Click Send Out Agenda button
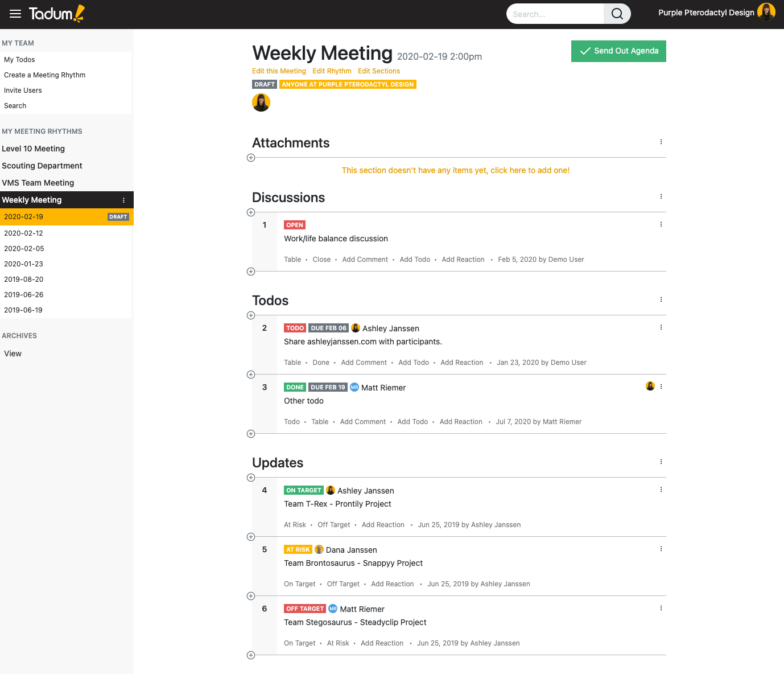This screenshot has width=784, height=674. coord(618,51)
